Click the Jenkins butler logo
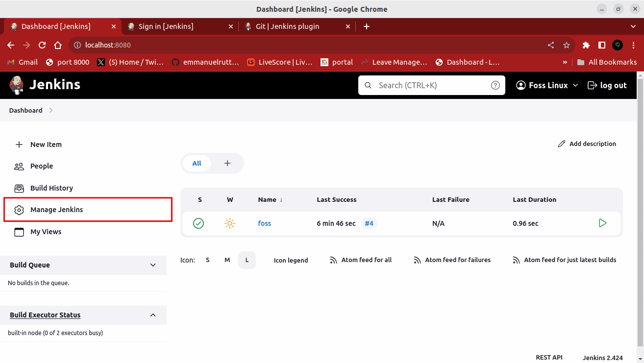Screen dimensions: 644x363 16,85
